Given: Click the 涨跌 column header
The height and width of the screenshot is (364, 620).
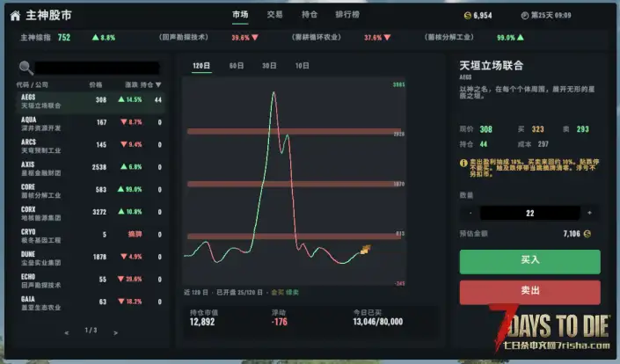Looking at the screenshot, I should point(131,84).
